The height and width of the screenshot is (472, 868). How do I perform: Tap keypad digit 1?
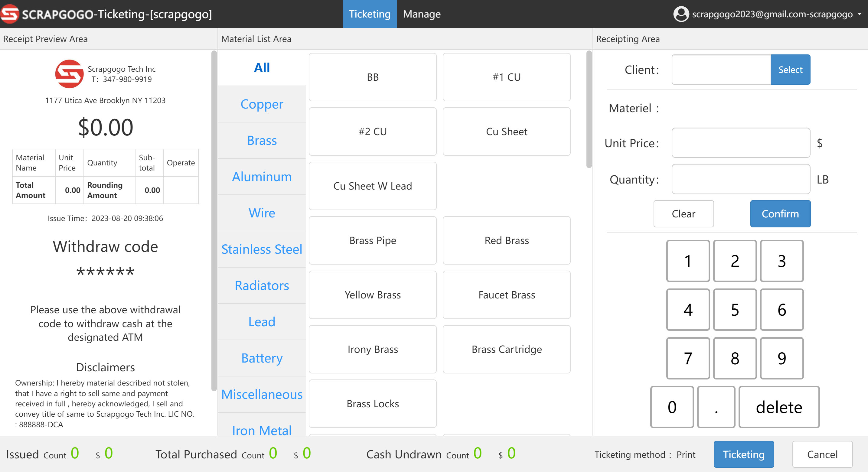click(x=688, y=261)
